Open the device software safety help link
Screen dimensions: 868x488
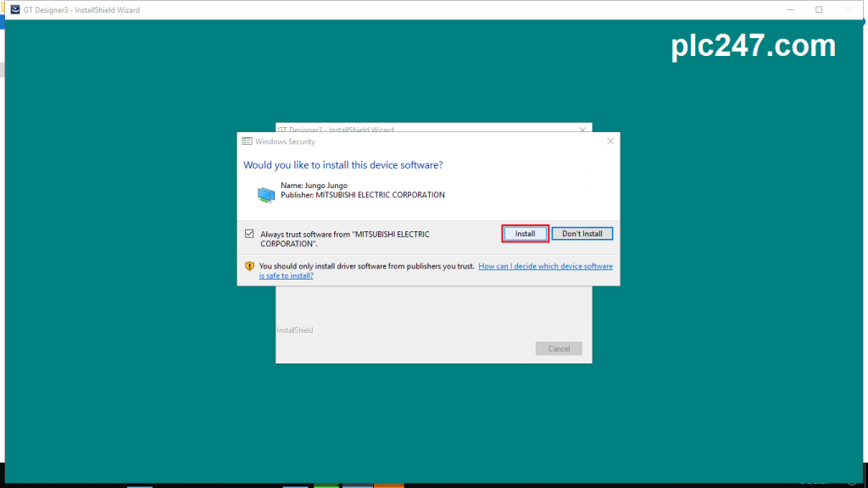436,270
